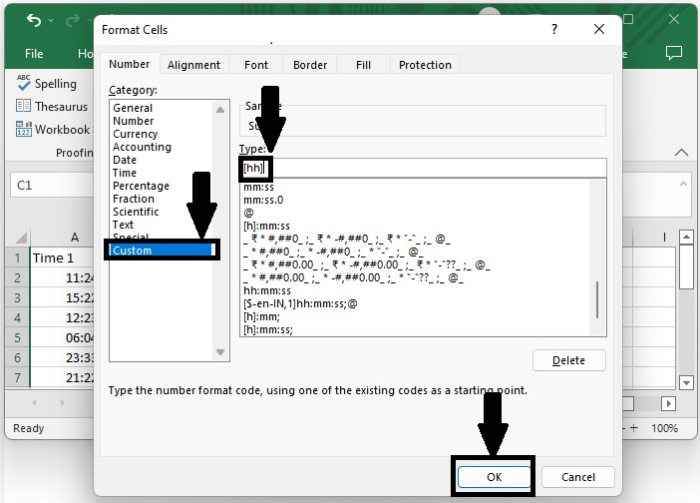This screenshot has width=700, height=503.
Task: Choose the [h]:mm:ss; format code
Action: tap(268, 330)
